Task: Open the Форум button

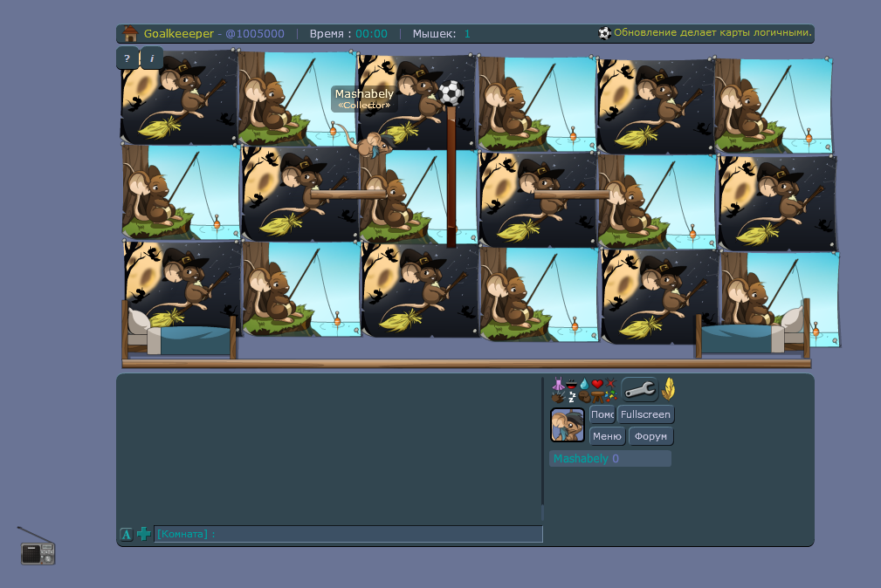Action: tap(650, 436)
